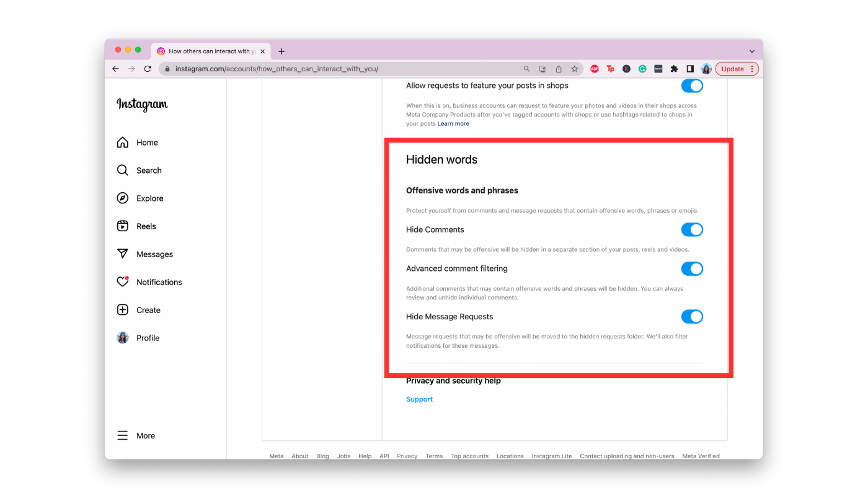Turn off Hide Message Requests toggle

[x=692, y=316]
